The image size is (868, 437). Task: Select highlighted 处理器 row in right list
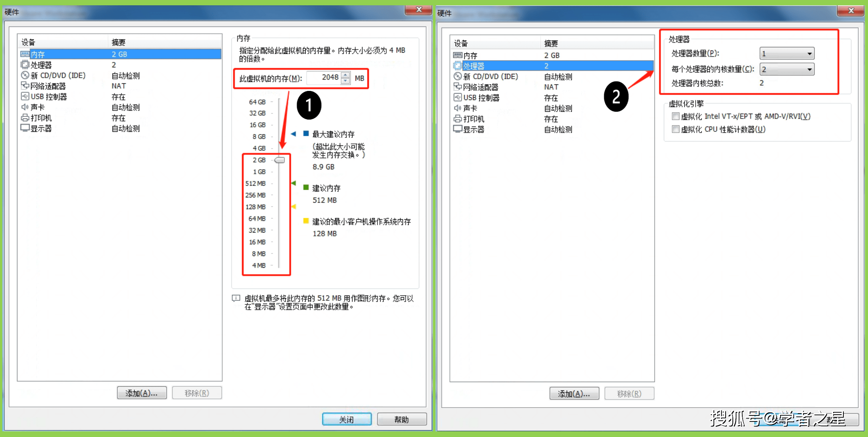(553, 66)
